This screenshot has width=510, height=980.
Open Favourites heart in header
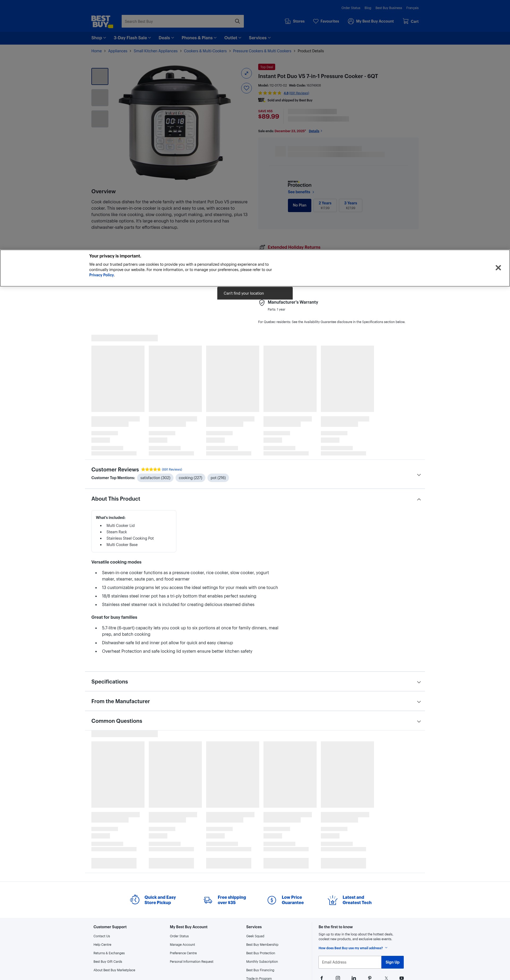pyautogui.click(x=316, y=21)
